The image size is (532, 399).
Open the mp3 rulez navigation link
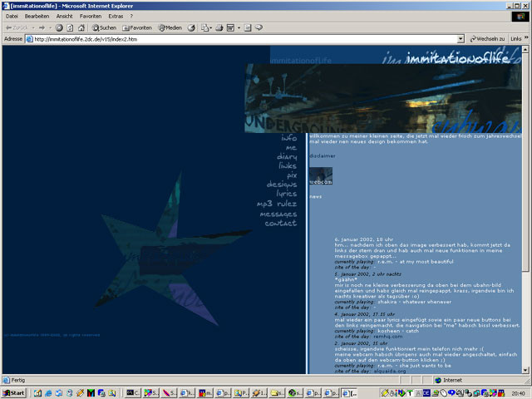(x=277, y=204)
